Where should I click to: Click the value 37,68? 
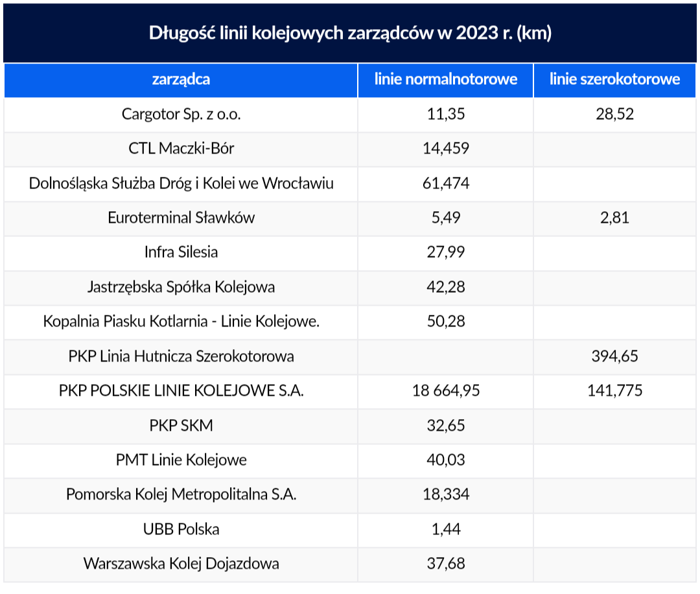tap(445, 564)
